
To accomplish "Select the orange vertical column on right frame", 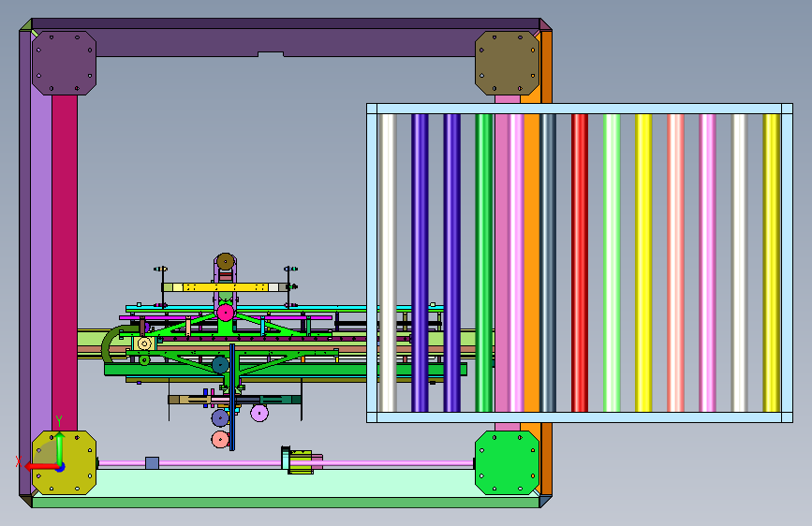I will 532,263.
